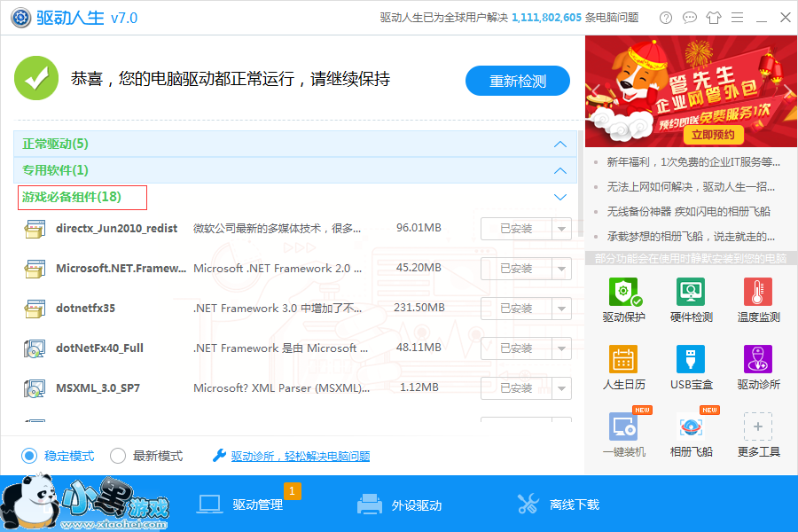
Task: Open the USB宝盒 tool
Action: click(691, 368)
